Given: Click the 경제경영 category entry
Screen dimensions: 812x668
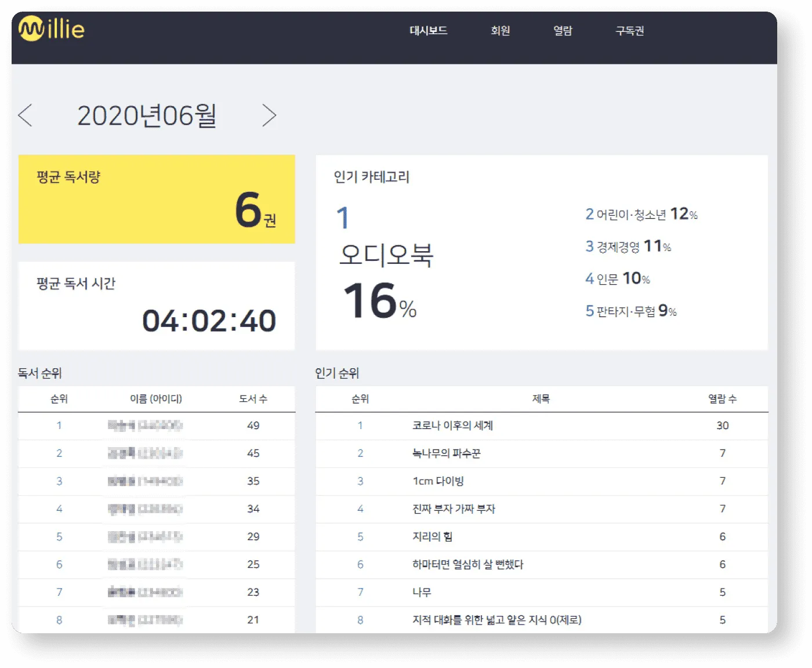Looking at the screenshot, I should click(x=628, y=246).
